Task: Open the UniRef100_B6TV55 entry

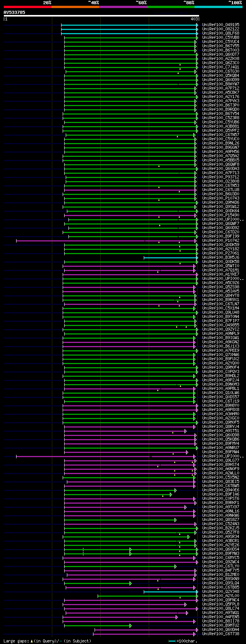Action: pos(221,46)
